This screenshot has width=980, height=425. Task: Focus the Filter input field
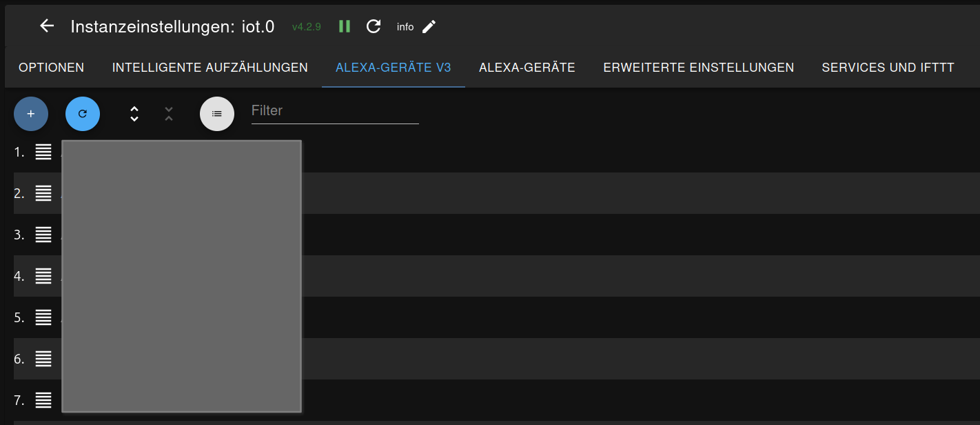[x=335, y=111]
